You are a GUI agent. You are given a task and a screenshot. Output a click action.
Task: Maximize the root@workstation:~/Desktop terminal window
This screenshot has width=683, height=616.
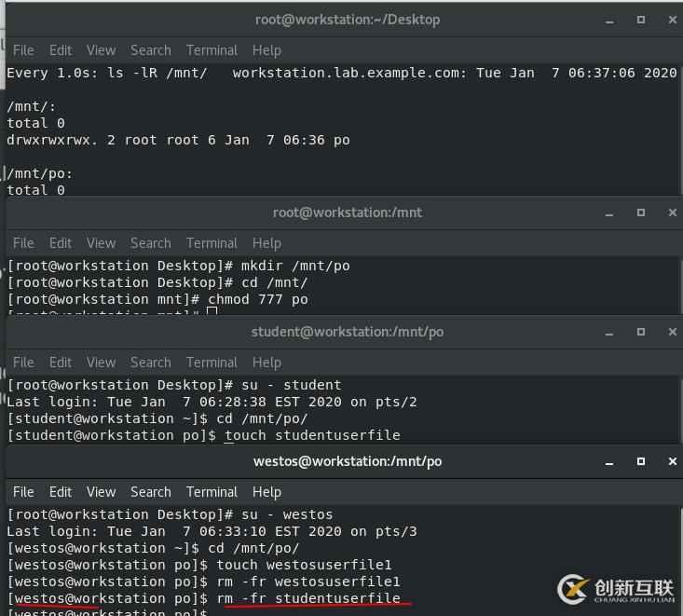click(x=641, y=20)
